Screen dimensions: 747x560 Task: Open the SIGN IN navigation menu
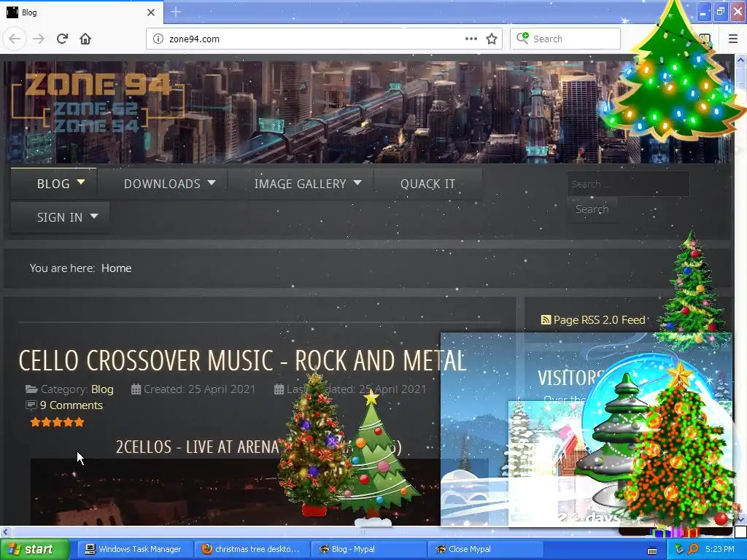(x=60, y=217)
